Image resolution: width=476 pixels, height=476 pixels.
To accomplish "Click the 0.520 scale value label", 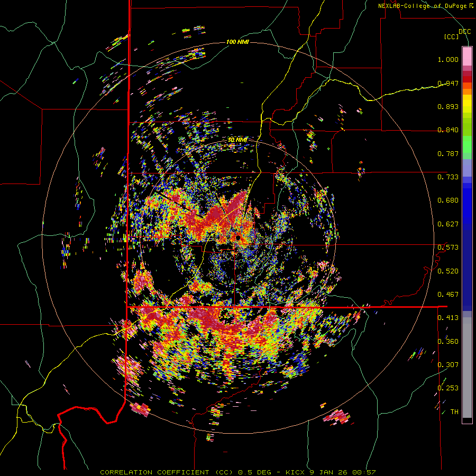I will 448,271.
